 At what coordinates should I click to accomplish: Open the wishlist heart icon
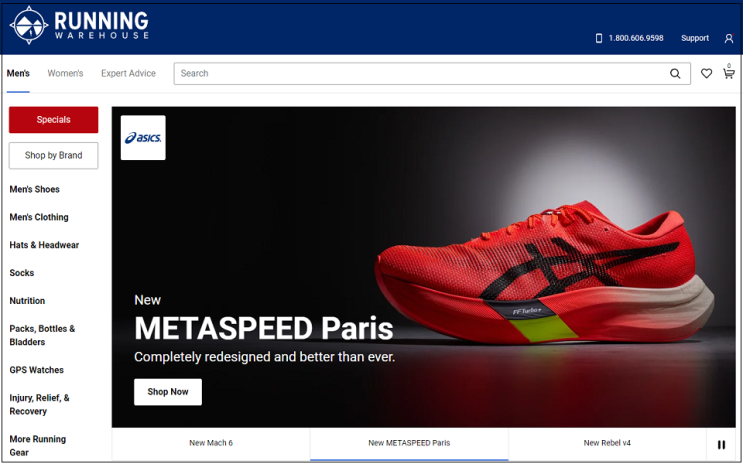[706, 73]
